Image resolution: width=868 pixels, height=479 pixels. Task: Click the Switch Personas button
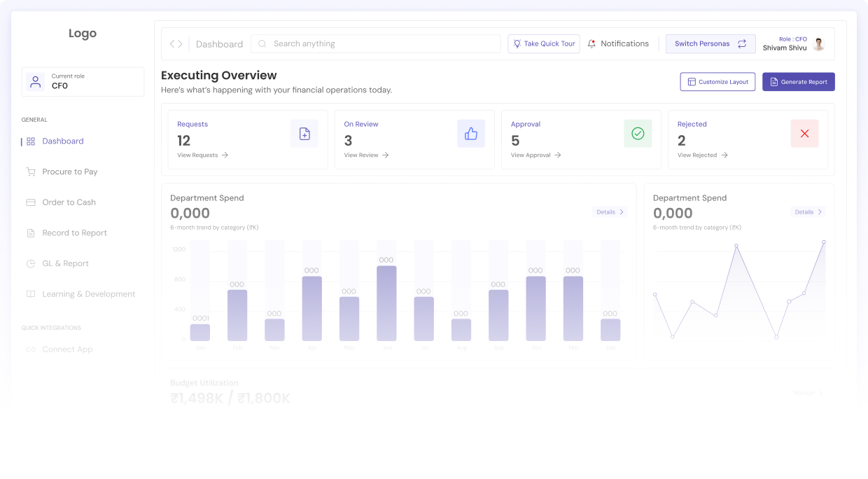(x=710, y=43)
